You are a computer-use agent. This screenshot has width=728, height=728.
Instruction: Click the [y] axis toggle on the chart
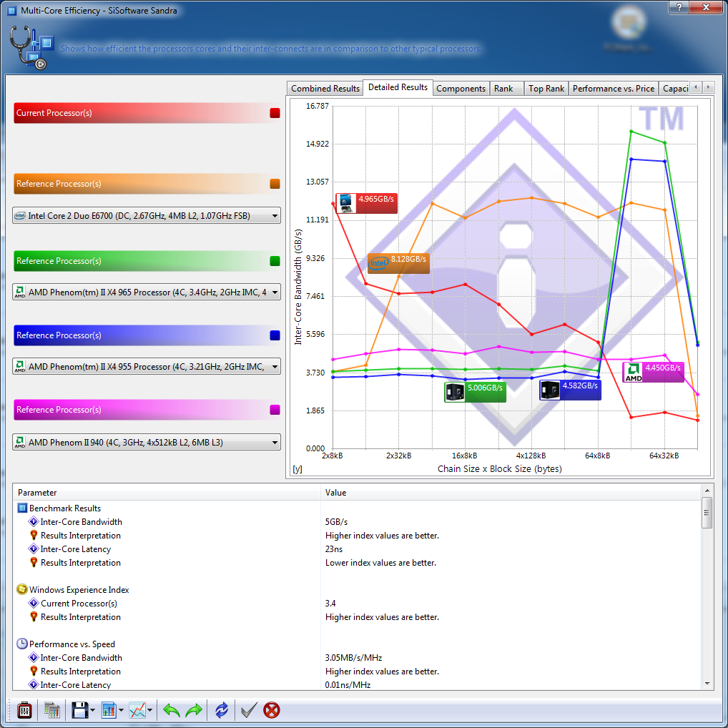click(x=297, y=469)
